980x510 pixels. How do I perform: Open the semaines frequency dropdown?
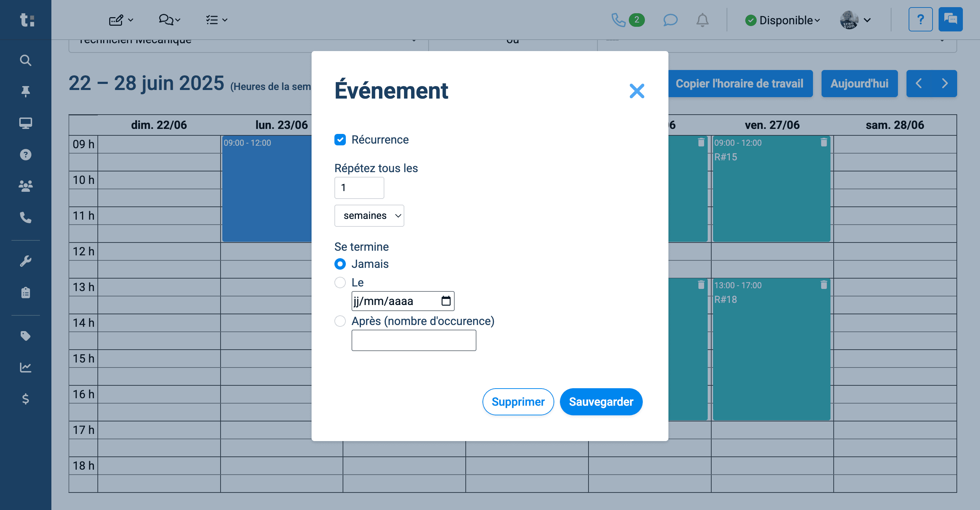(369, 215)
